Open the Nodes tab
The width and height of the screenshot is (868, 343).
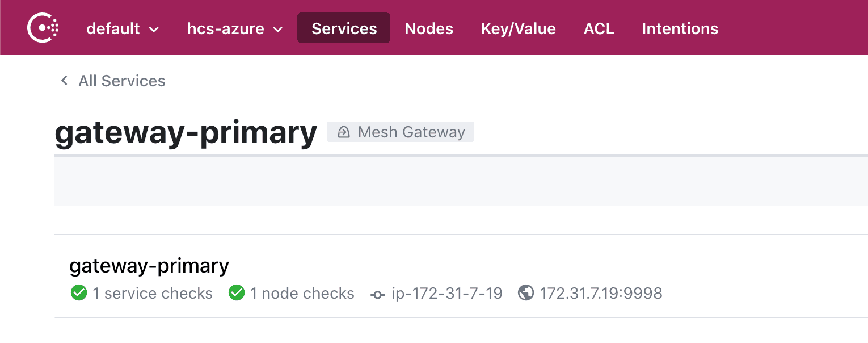click(429, 28)
